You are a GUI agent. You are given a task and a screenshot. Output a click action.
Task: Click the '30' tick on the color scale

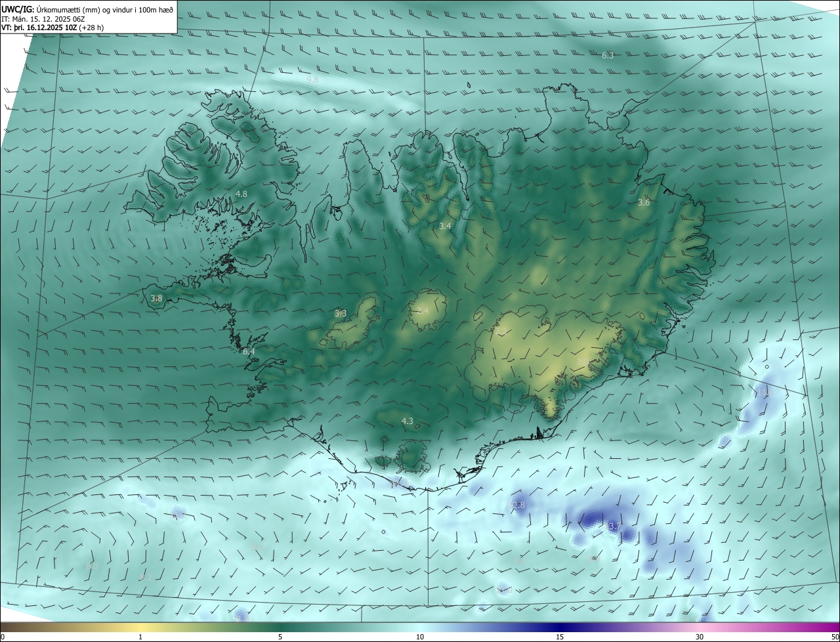click(x=700, y=637)
